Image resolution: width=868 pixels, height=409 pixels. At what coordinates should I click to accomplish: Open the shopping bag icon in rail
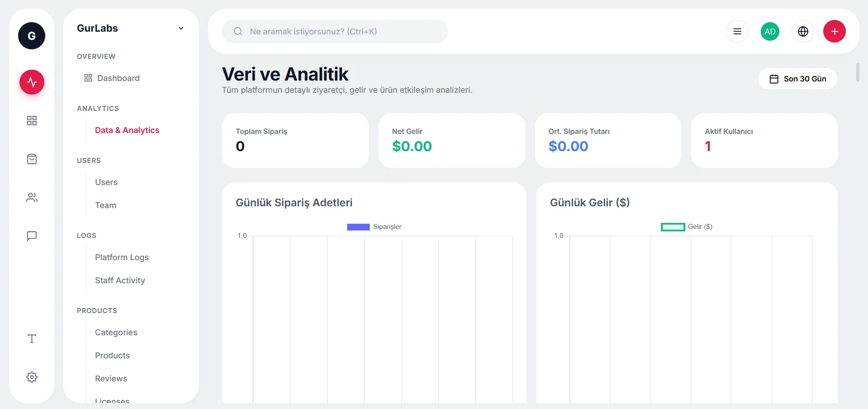32,159
